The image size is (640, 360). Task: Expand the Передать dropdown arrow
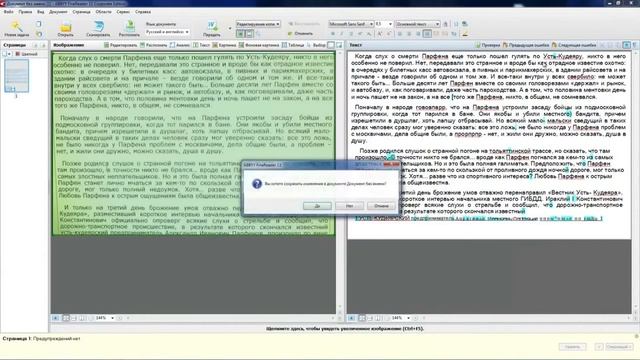pos(229,29)
